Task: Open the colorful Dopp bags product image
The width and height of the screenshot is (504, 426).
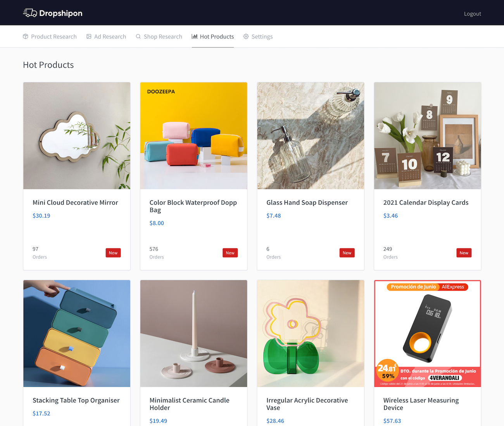Action: click(x=193, y=136)
